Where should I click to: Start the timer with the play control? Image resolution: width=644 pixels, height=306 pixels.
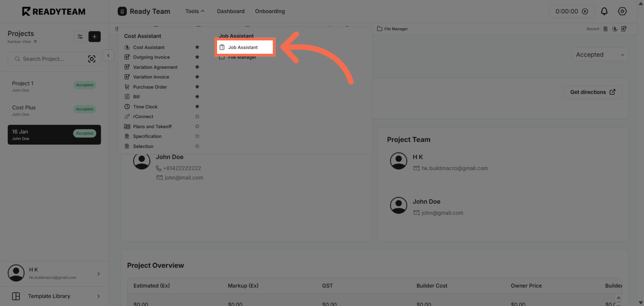click(585, 11)
